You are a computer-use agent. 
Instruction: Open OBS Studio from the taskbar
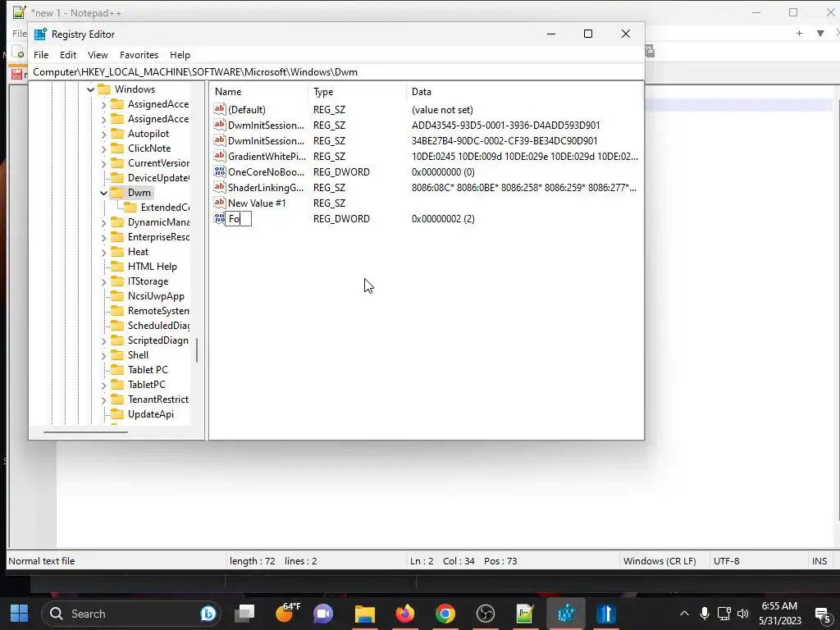tap(486, 614)
